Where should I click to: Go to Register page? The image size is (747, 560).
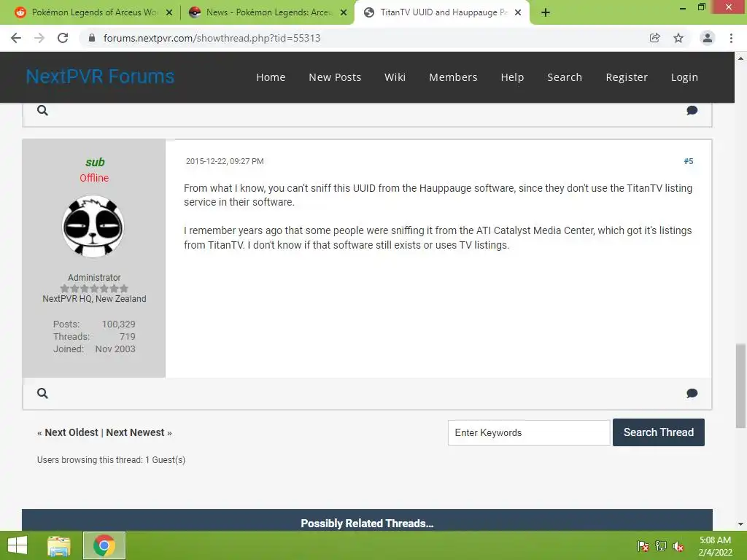point(627,77)
